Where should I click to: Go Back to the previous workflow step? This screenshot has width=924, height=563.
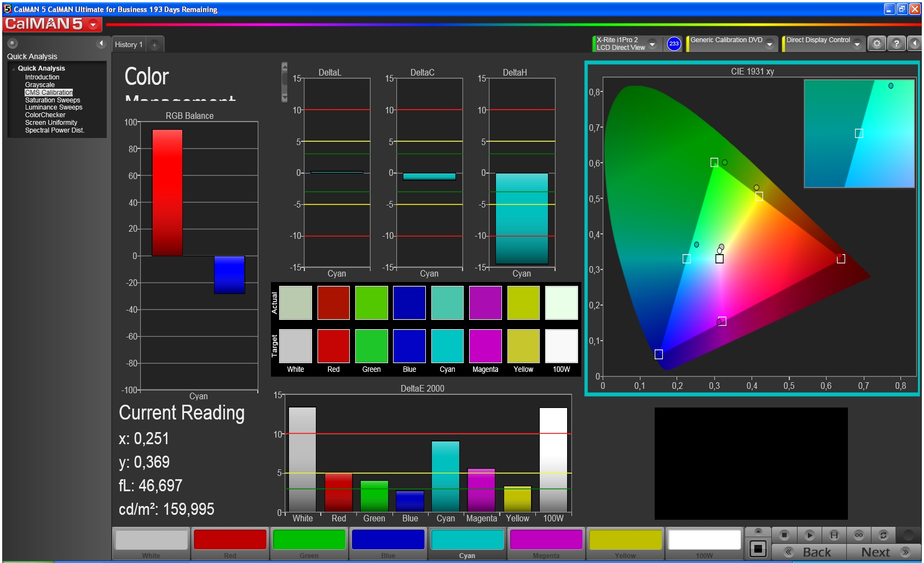click(x=809, y=552)
